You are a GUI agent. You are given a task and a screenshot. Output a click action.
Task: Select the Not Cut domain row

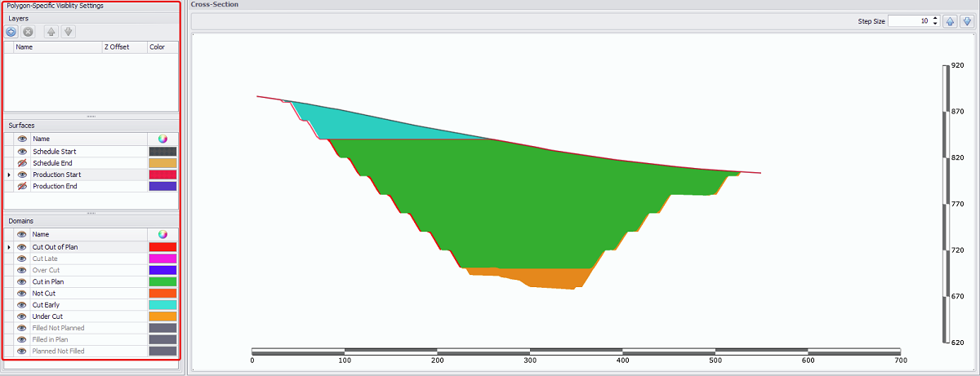click(91, 293)
